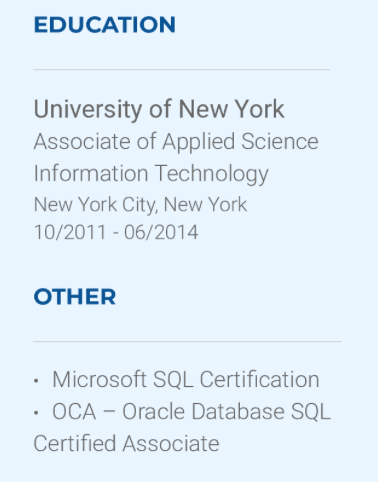Click the OCA – Oracle Database SQL line
This screenshot has width=378, height=482.
click(x=192, y=412)
